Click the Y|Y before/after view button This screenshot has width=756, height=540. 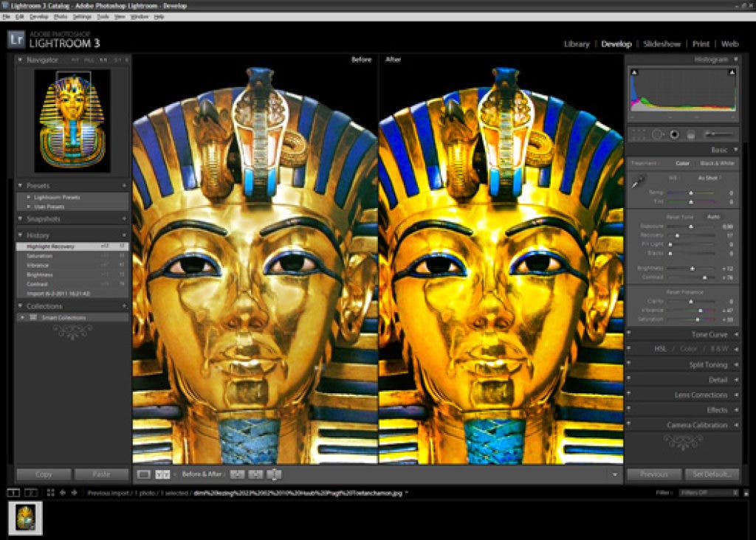point(162,474)
